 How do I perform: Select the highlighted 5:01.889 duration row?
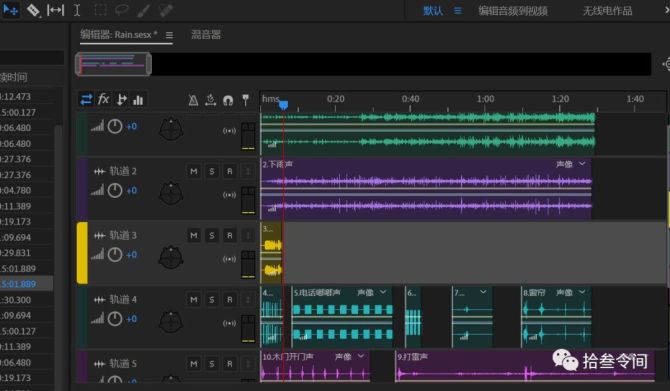pos(26,284)
